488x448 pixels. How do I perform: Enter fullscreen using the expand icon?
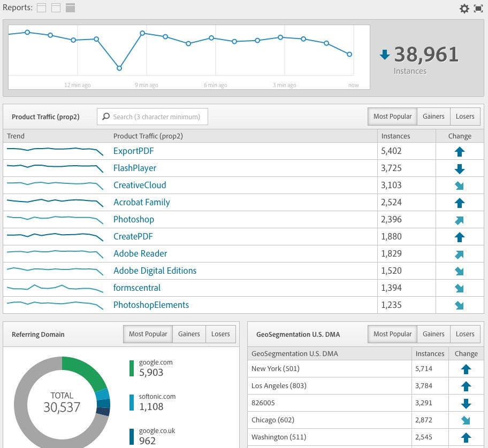pyautogui.click(x=479, y=8)
